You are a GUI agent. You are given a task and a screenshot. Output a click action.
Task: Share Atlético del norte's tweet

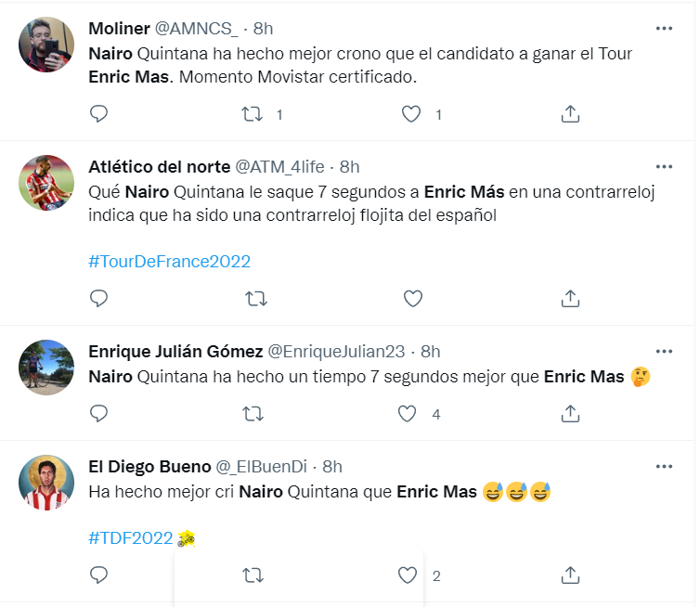pos(571,298)
